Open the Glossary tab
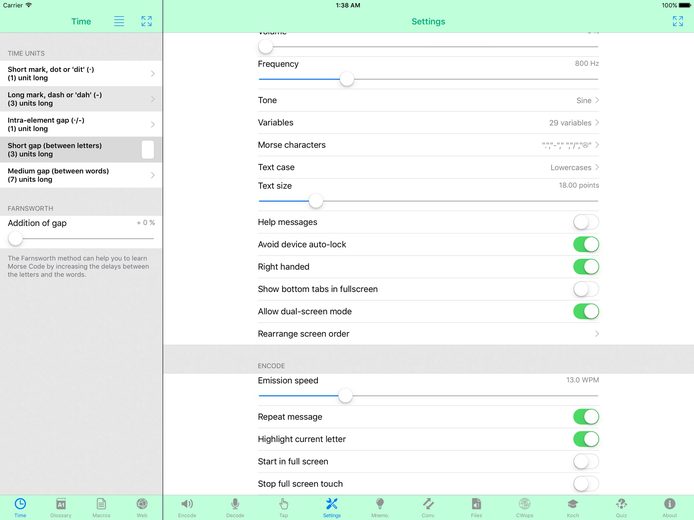Image resolution: width=694 pixels, height=520 pixels. coord(61,507)
